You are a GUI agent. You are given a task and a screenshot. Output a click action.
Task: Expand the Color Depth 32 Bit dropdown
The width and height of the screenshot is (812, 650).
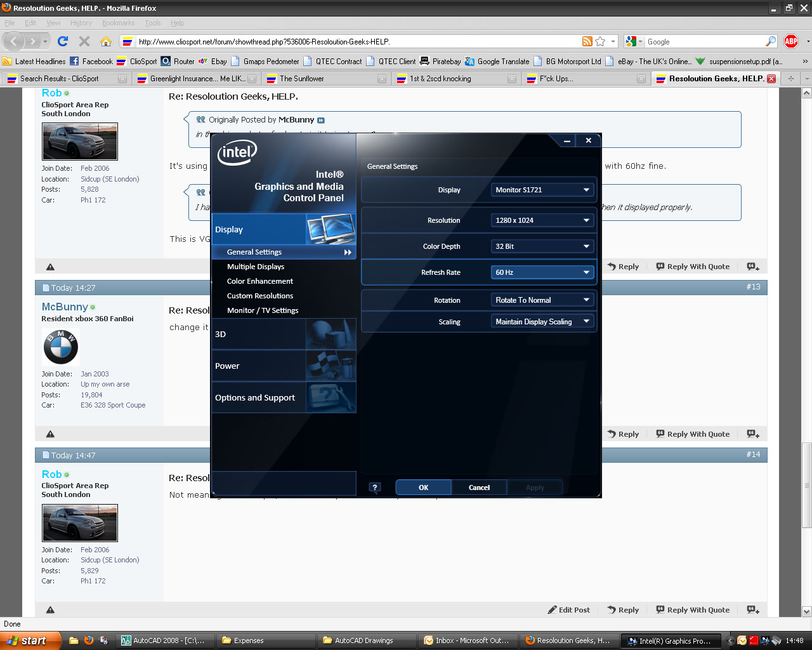point(542,246)
